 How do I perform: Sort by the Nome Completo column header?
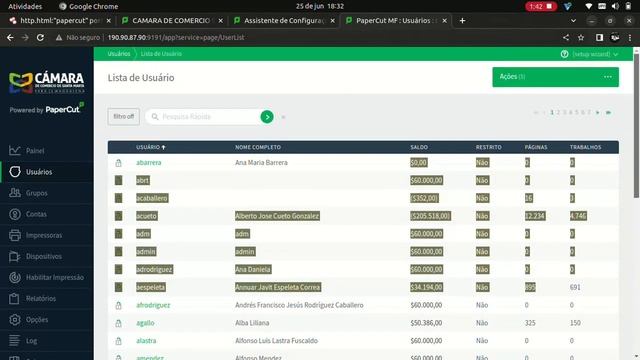pyautogui.click(x=258, y=147)
